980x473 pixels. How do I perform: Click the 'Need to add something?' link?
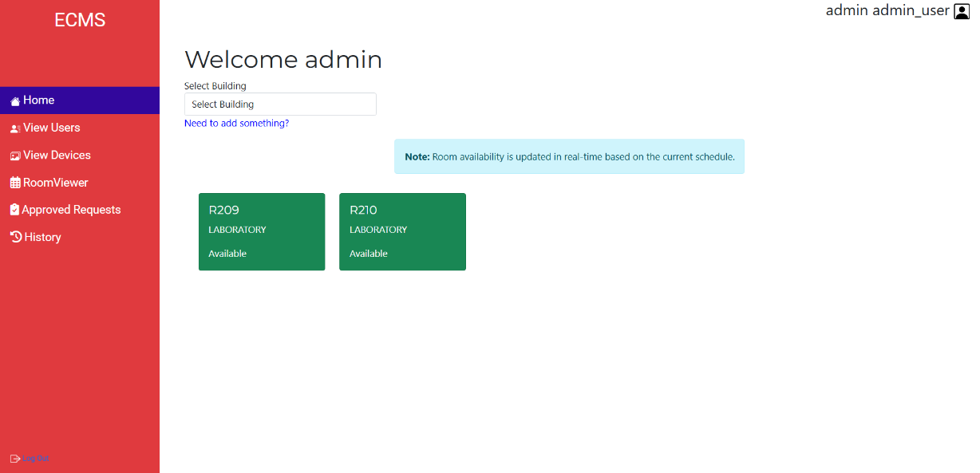236,124
